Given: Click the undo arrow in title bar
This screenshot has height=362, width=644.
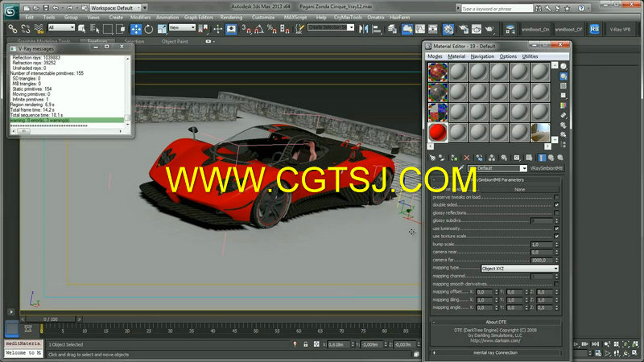Looking at the screenshot, I should 56,7.
